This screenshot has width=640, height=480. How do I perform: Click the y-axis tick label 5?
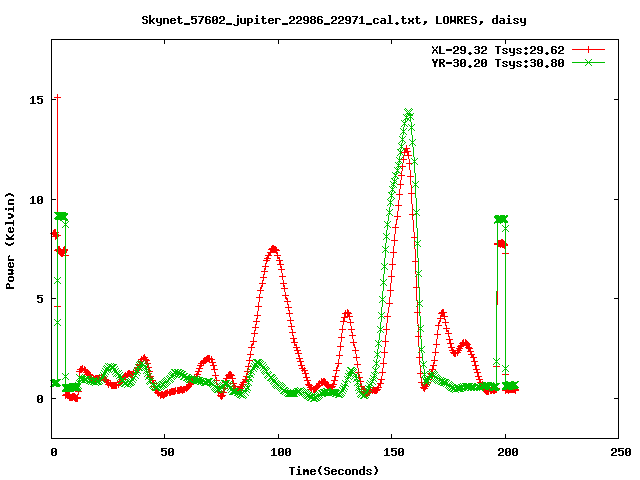tap(40, 299)
